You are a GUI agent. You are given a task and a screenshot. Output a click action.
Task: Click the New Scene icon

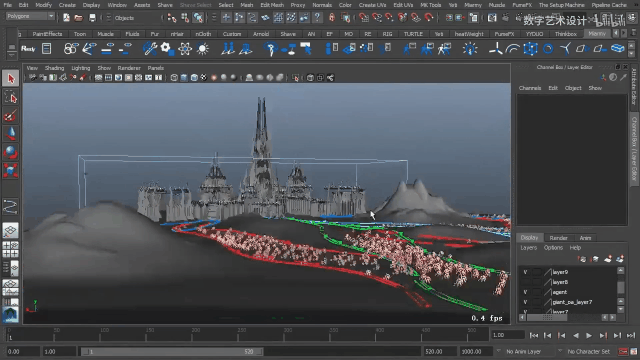pos(66,18)
